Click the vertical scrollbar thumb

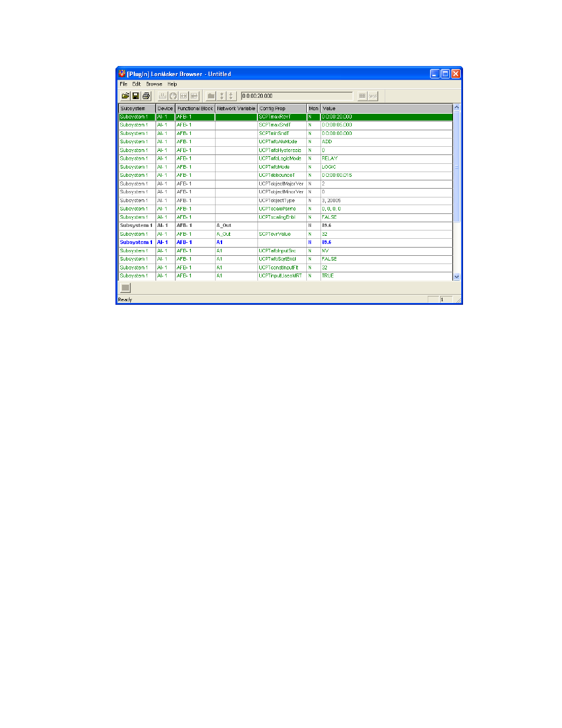click(457, 167)
